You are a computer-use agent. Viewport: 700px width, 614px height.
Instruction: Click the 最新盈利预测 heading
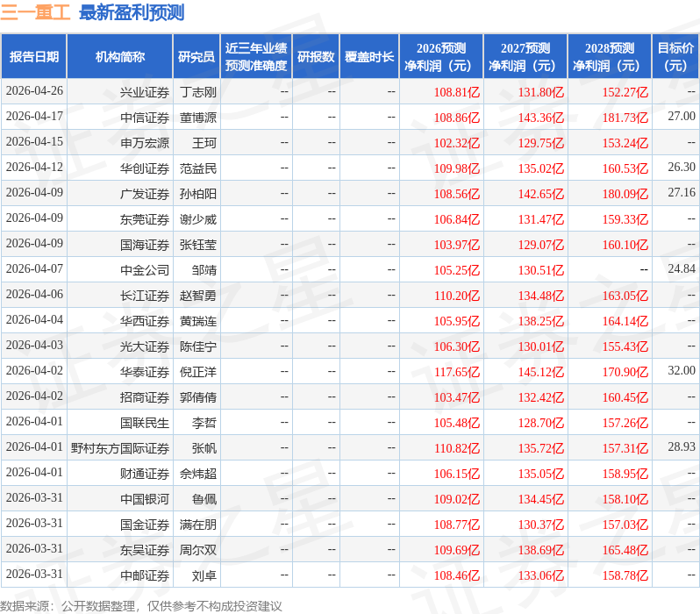(x=132, y=12)
